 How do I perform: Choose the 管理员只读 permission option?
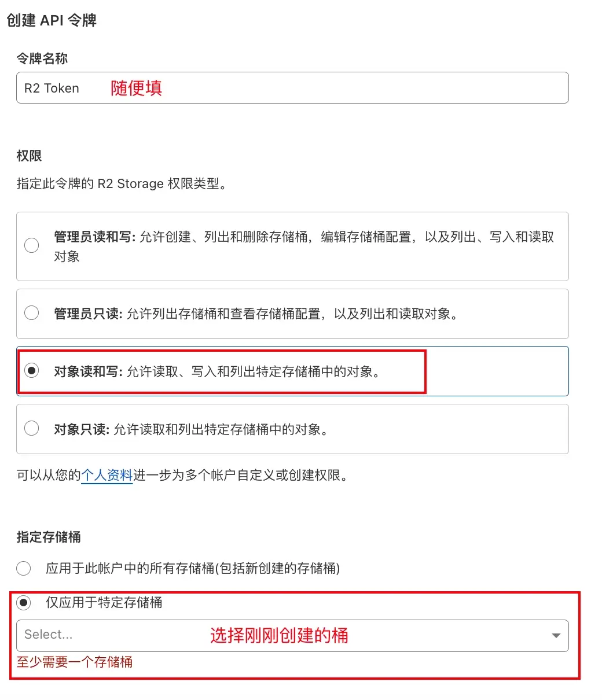32,313
